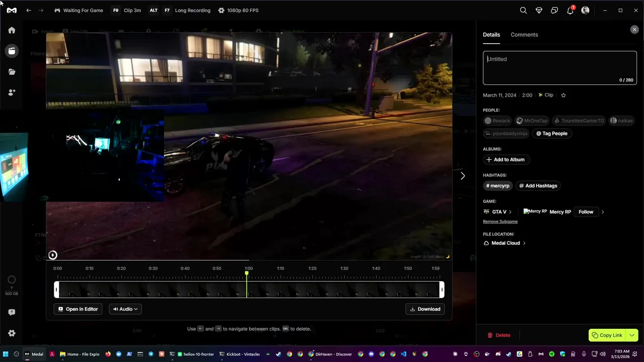The image size is (644, 362).
Task: Open the Clips library sidebar icon
Action: tap(12, 51)
